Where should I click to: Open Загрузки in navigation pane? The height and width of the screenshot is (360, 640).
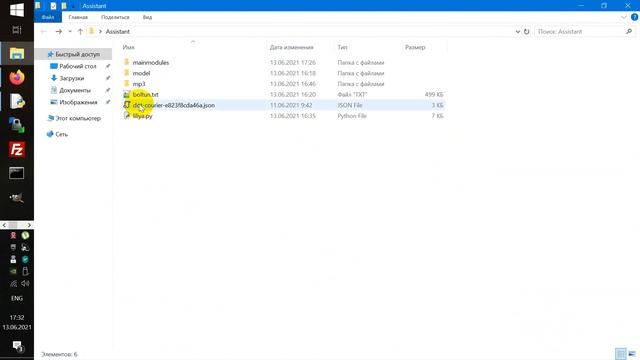[71, 78]
